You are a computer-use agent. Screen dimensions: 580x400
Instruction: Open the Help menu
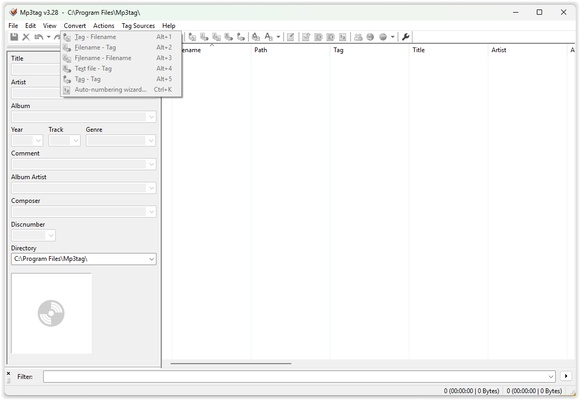169,26
